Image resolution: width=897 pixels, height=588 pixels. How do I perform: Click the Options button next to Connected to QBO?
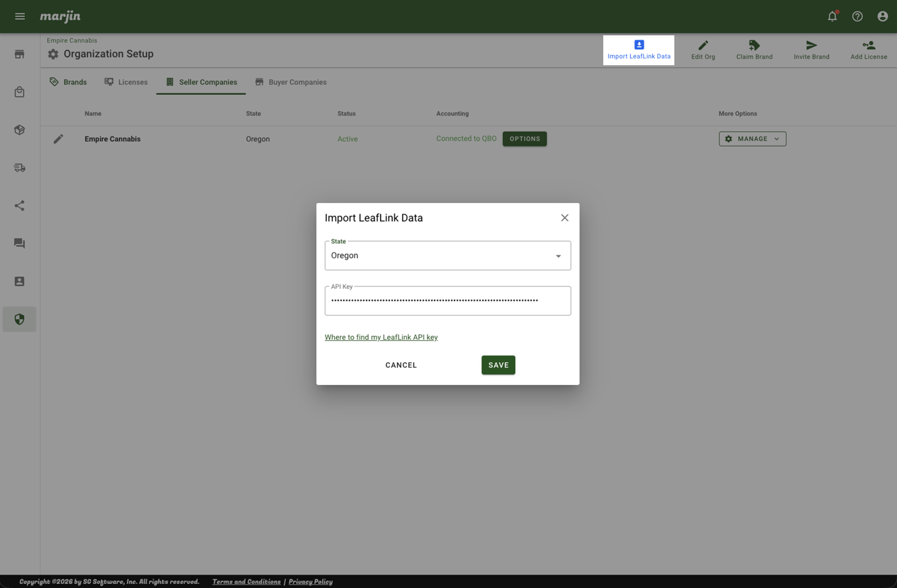click(x=524, y=139)
